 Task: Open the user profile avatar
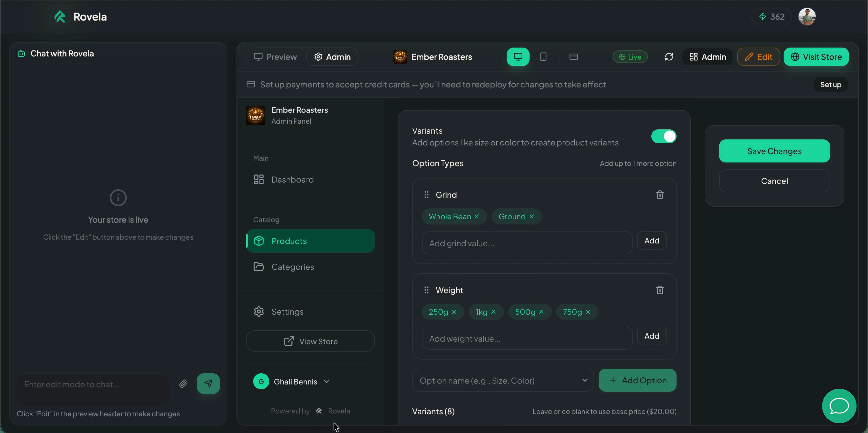[x=807, y=16]
